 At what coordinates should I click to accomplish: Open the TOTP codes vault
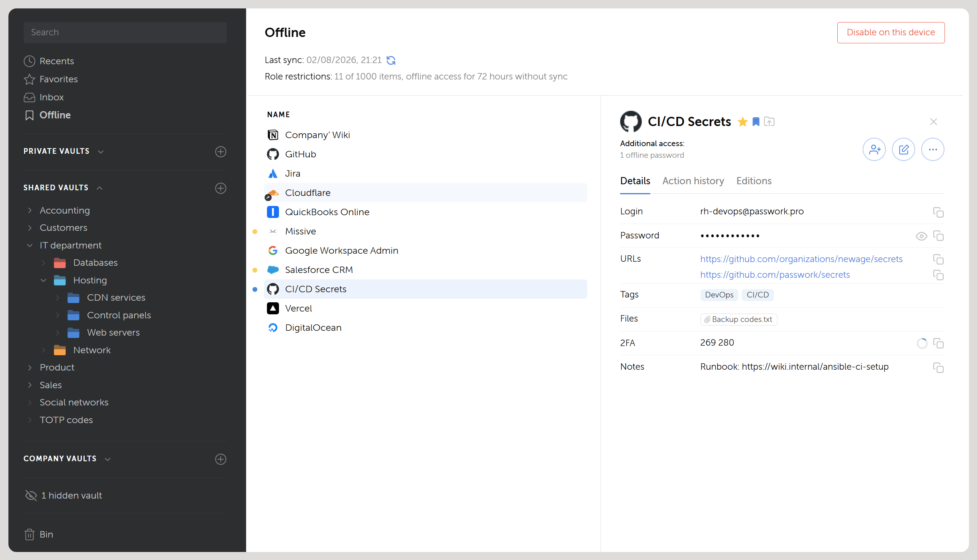66,420
